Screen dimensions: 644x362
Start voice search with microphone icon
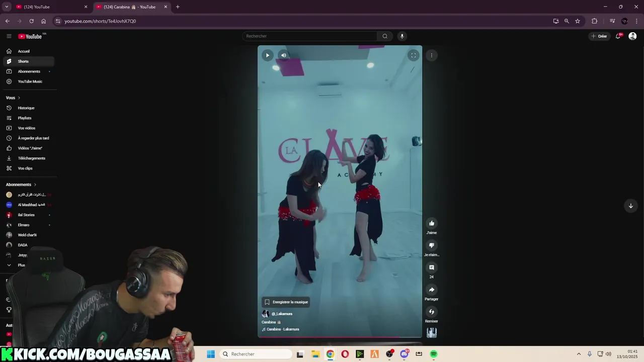coord(401,36)
